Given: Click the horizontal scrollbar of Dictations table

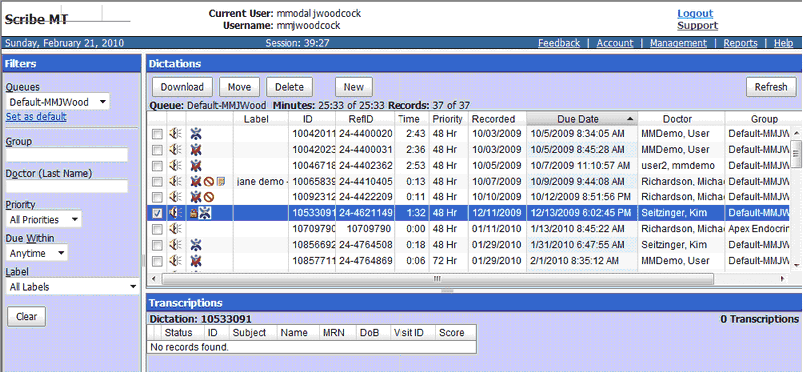Looking at the screenshot, I should [x=438, y=279].
